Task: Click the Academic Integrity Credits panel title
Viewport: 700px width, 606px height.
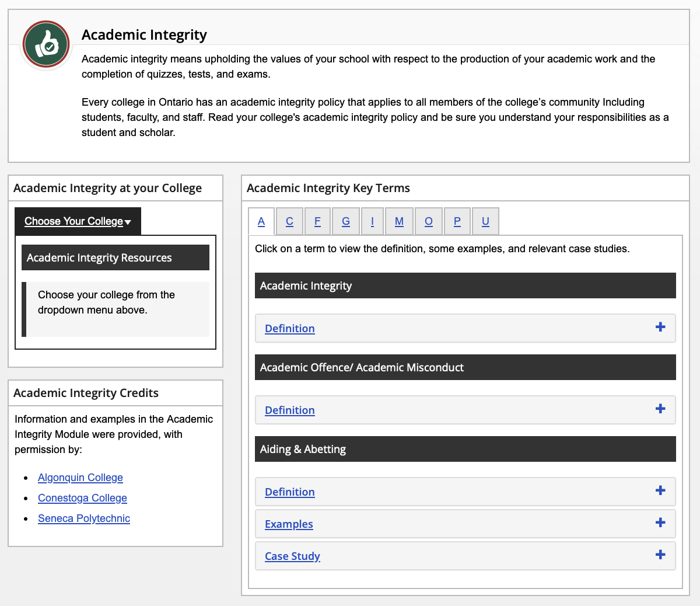Action: (86, 393)
